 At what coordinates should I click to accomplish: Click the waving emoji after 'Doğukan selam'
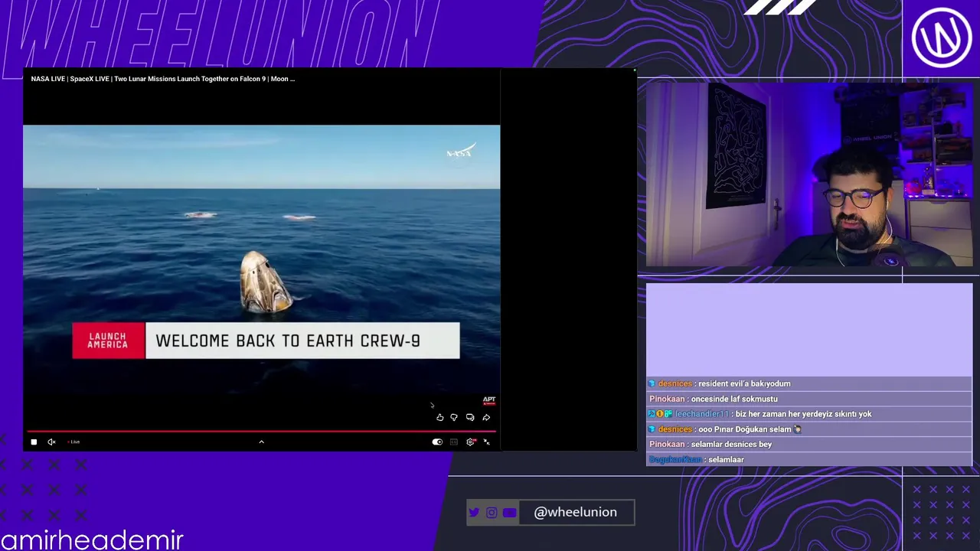(798, 429)
